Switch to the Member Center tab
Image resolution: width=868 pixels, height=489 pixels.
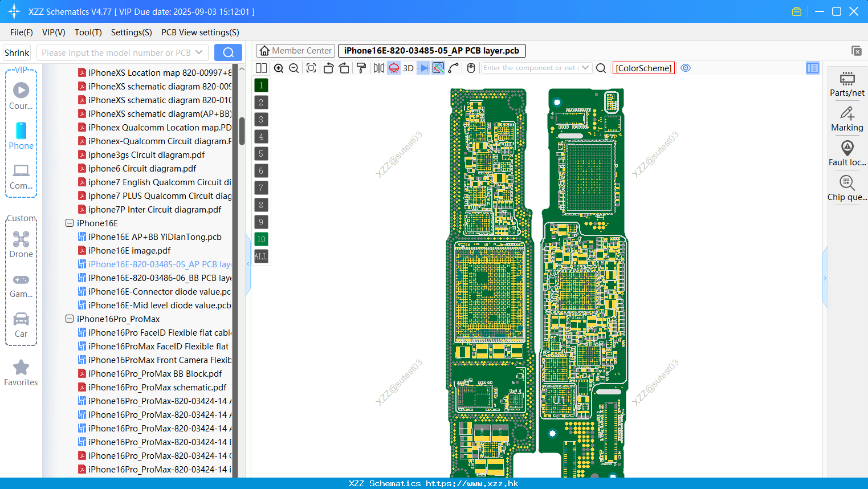(x=295, y=51)
